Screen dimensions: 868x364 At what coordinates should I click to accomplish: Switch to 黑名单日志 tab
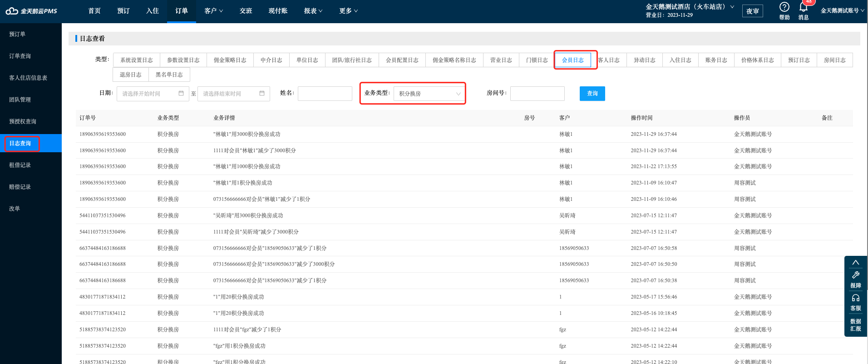169,75
